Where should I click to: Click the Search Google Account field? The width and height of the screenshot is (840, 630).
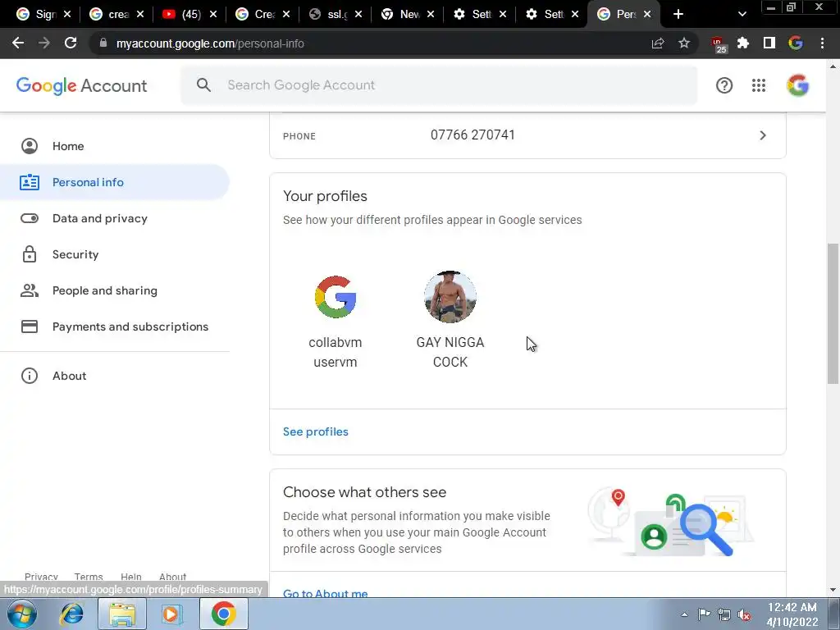pos(440,85)
